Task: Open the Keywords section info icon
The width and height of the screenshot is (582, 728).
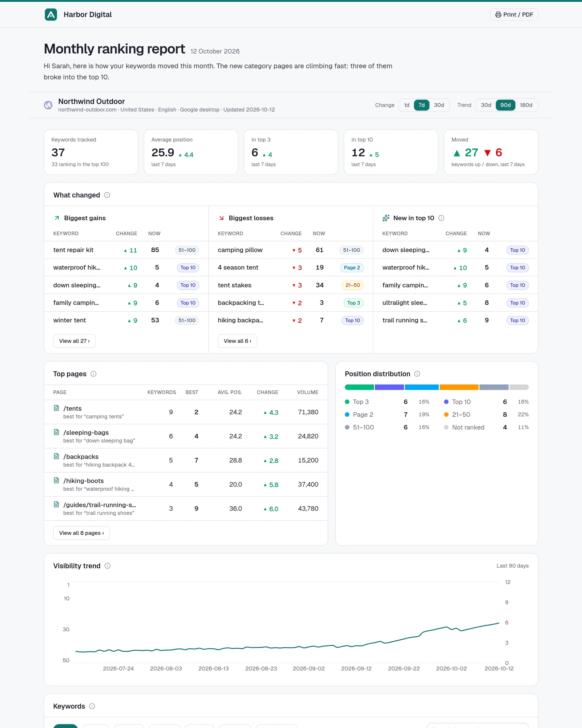Action: point(92,706)
